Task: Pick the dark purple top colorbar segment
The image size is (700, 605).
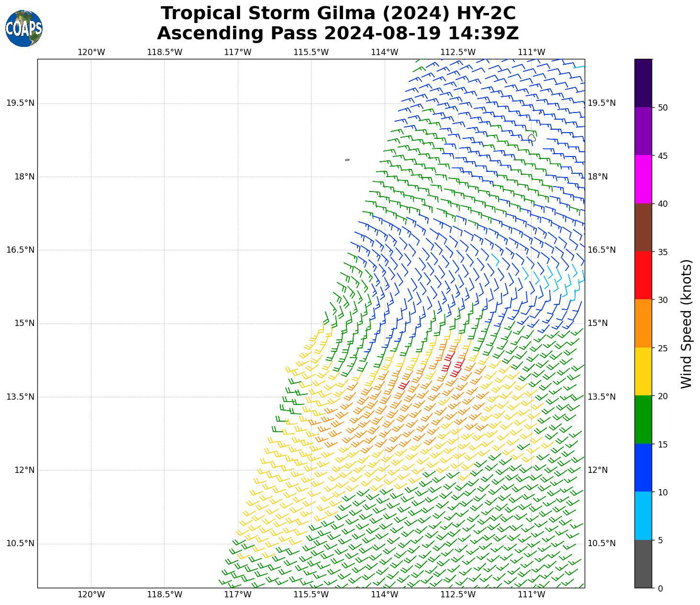Action: (x=643, y=83)
